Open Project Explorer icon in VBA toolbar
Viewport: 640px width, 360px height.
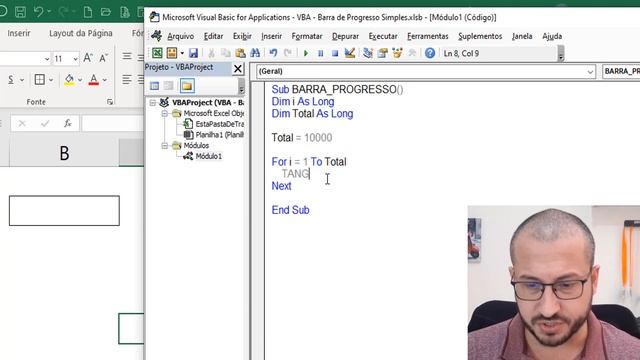(x=368, y=53)
